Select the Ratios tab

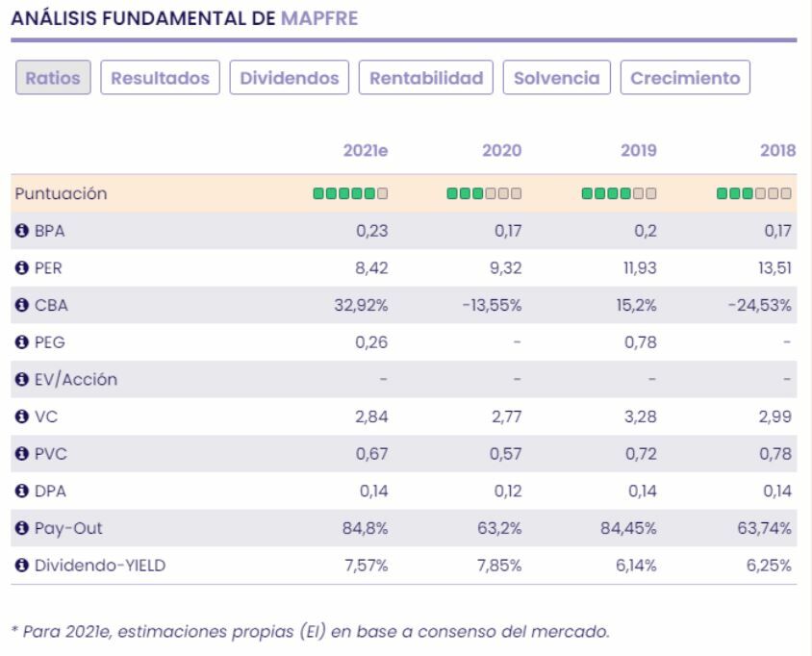(54, 78)
